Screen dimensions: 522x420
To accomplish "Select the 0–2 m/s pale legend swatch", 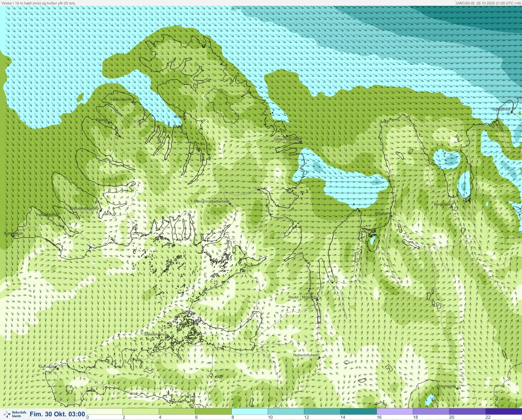I will click(104, 411).
